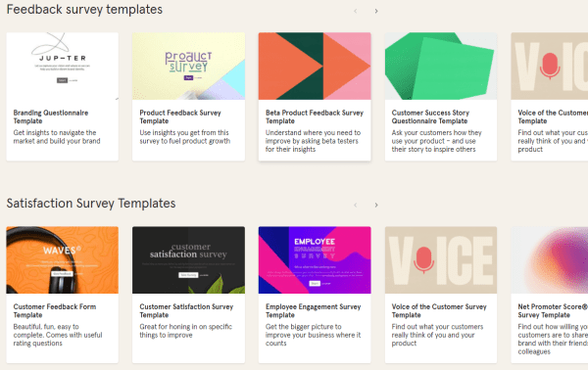Viewport: 588px width, 370px height.
Task: Select Customer Success Story Questionnaire Template title
Action: point(430,116)
